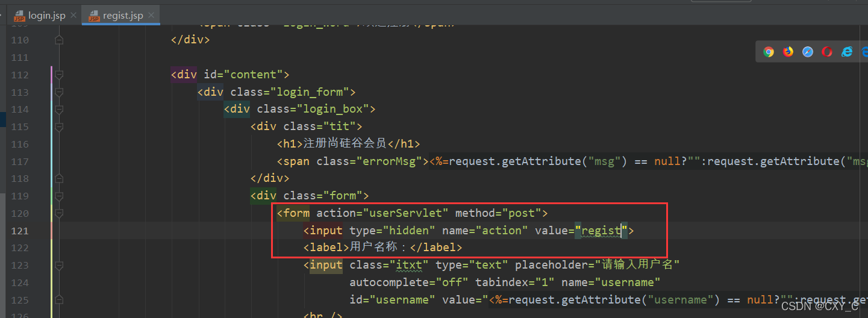Screen dimensions: 868x318
Task: Click the closing div tag on line 110
Action: (190, 40)
